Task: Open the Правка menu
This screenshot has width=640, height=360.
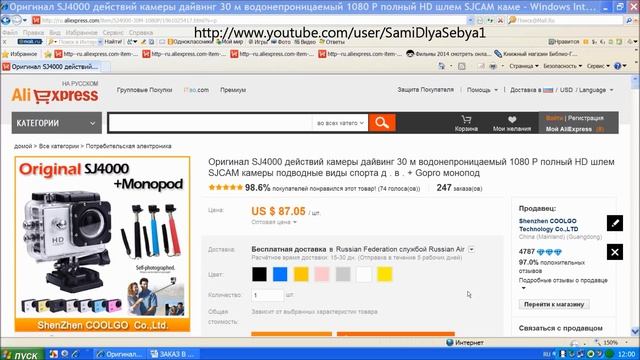Action: [x=33, y=32]
